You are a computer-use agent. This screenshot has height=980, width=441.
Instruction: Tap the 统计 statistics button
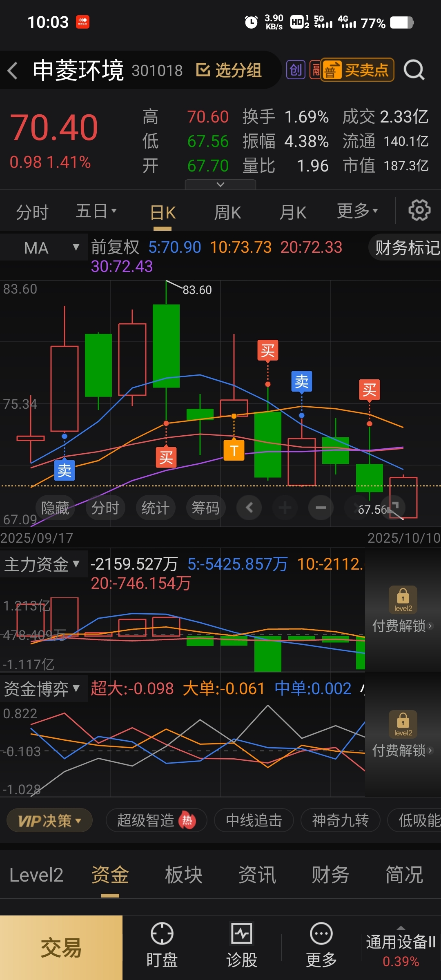pyautogui.click(x=156, y=508)
